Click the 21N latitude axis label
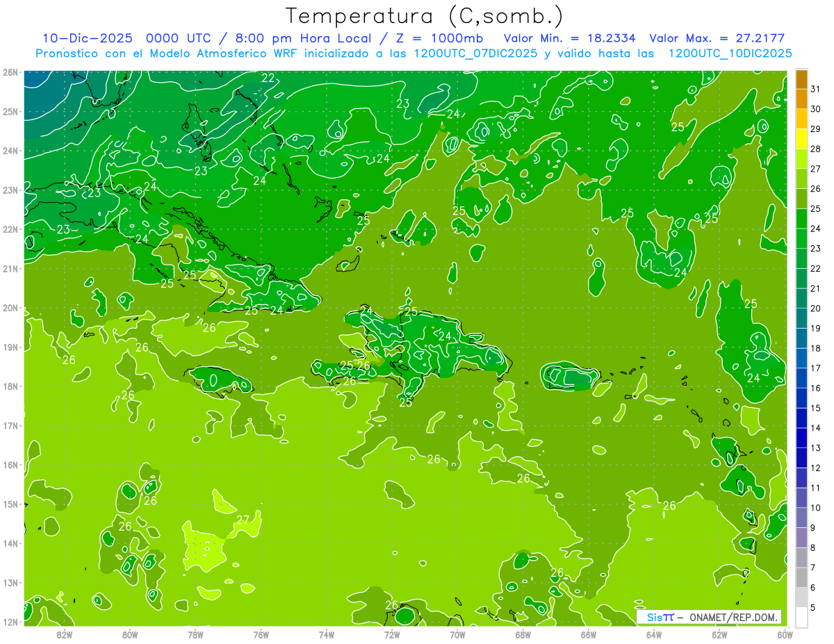Viewport: 834px width, 644px height. 10,268
